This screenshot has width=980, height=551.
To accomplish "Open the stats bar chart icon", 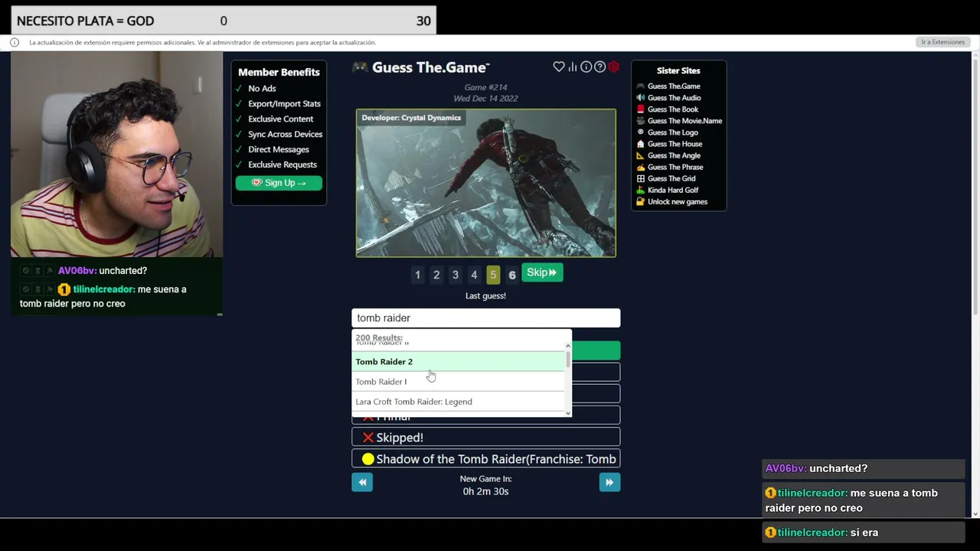I will click(x=573, y=67).
